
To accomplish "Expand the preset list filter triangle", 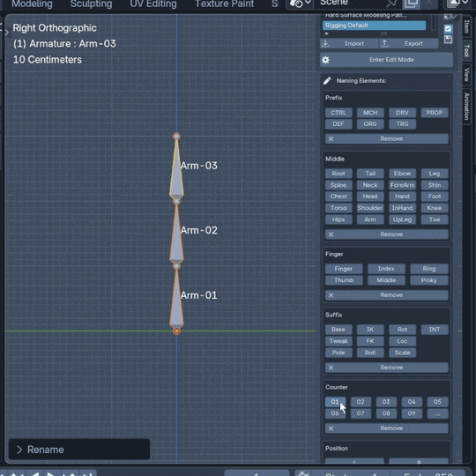I will tap(327, 33).
